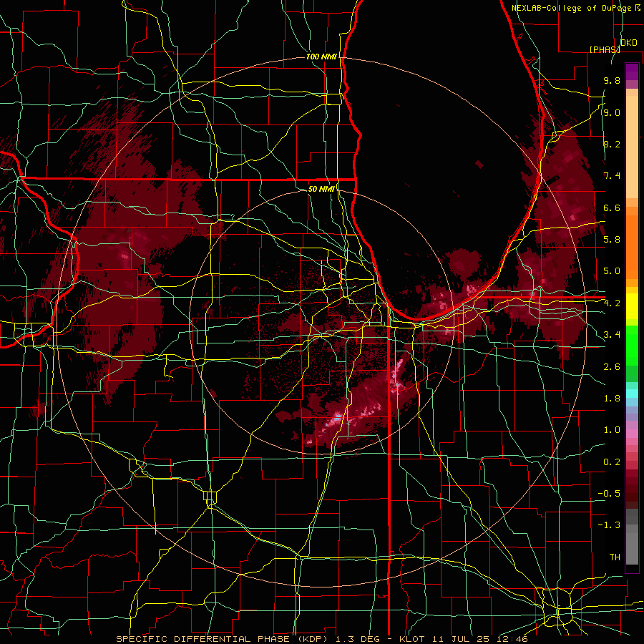This screenshot has width=644, height=644.
Task: Click the 4.2 legend value
Action: (x=612, y=303)
